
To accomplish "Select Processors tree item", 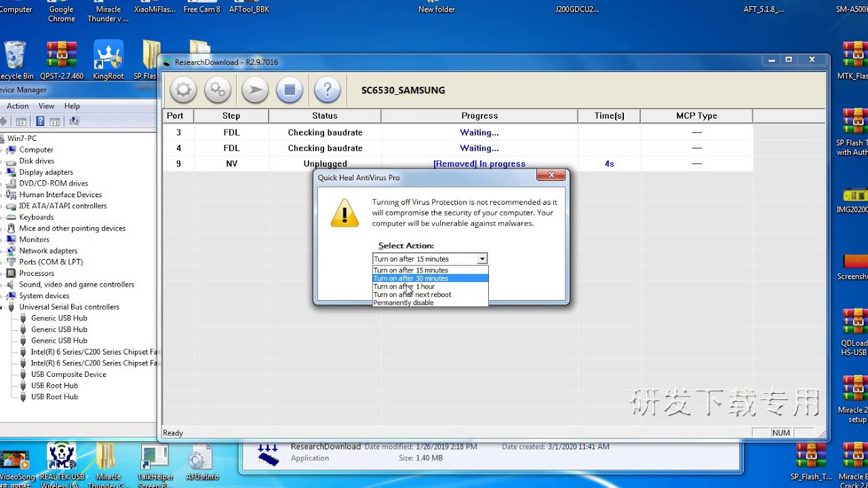I will click(37, 273).
